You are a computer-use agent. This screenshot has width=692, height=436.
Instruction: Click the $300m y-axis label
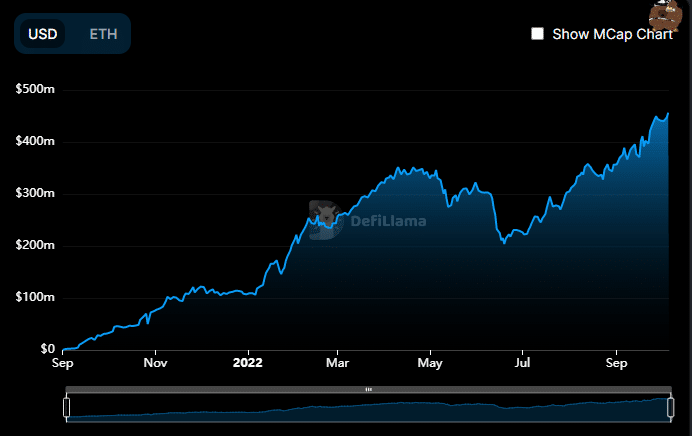pos(35,193)
